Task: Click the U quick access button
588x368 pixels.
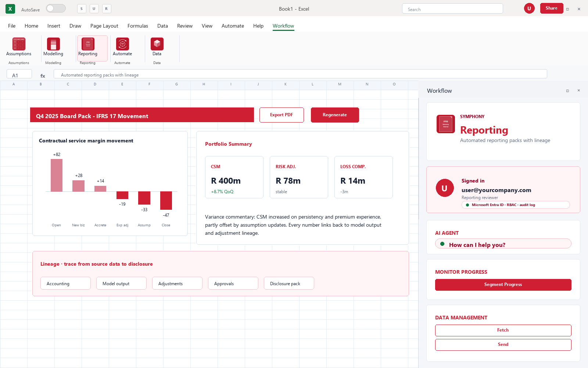Action: pyautogui.click(x=94, y=9)
